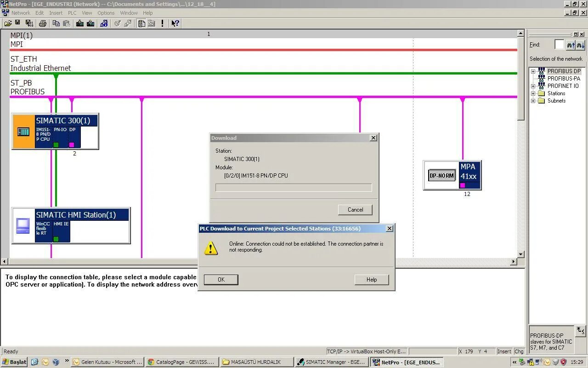The height and width of the screenshot is (368, 588).
Task: Open the View menu
Action: tap(87, 13)
